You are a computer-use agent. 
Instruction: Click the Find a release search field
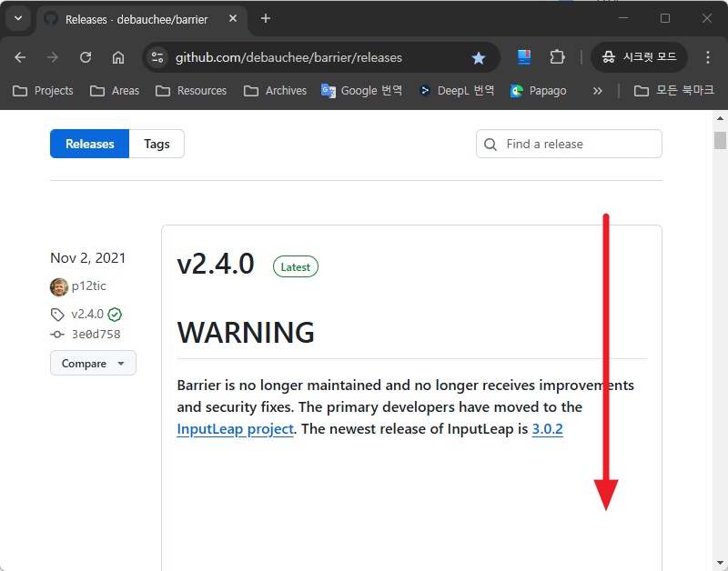point(569,144)
